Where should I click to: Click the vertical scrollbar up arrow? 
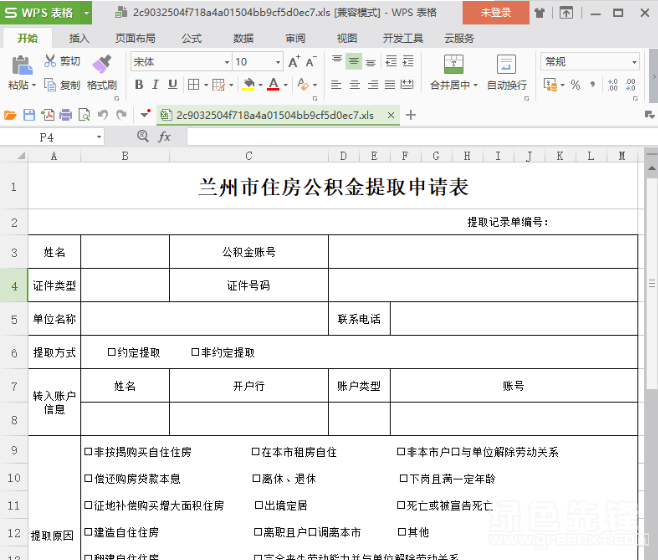[652, 168]
